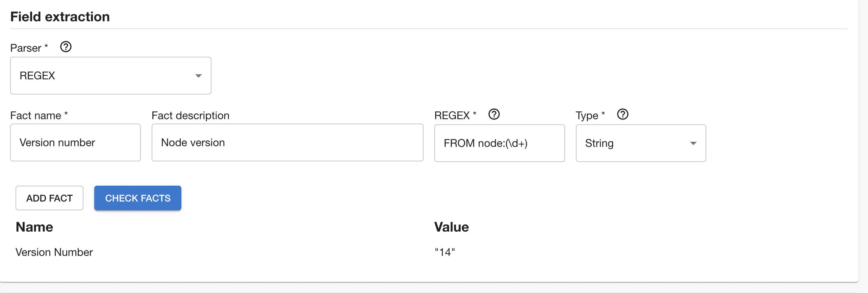Click the REGEX field help icon

(x=494, y=114)
